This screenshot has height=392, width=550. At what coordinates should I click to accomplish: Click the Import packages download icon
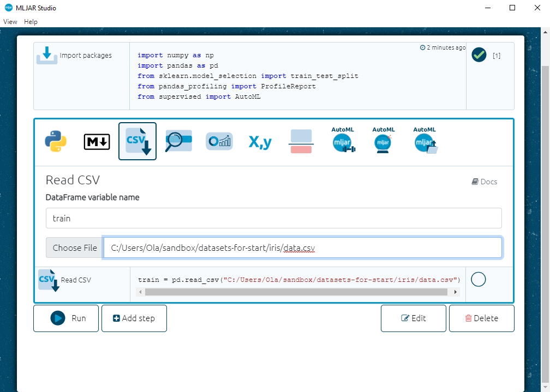coord(47,56)
